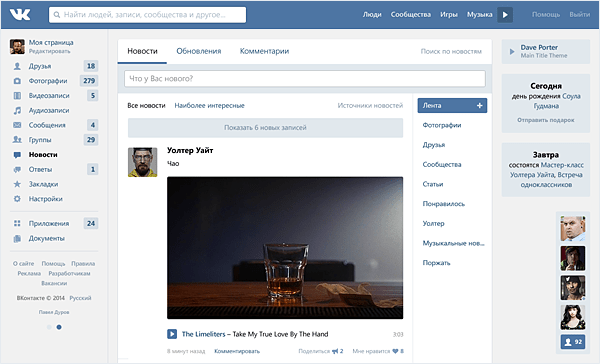Screen dimensions: 600x364
Task: Click the Friends person icon in sidebar
Action: pyautogui.click(x=17, y=66)
